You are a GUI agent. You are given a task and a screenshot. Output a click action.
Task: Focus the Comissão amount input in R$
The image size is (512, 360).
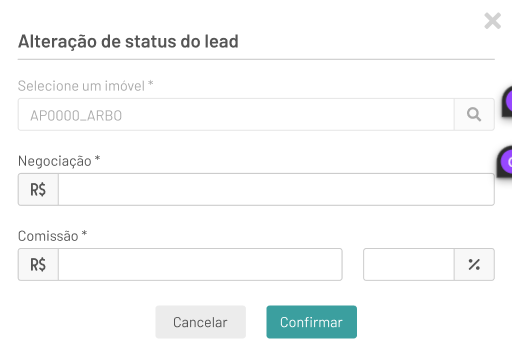coord(200,264)
